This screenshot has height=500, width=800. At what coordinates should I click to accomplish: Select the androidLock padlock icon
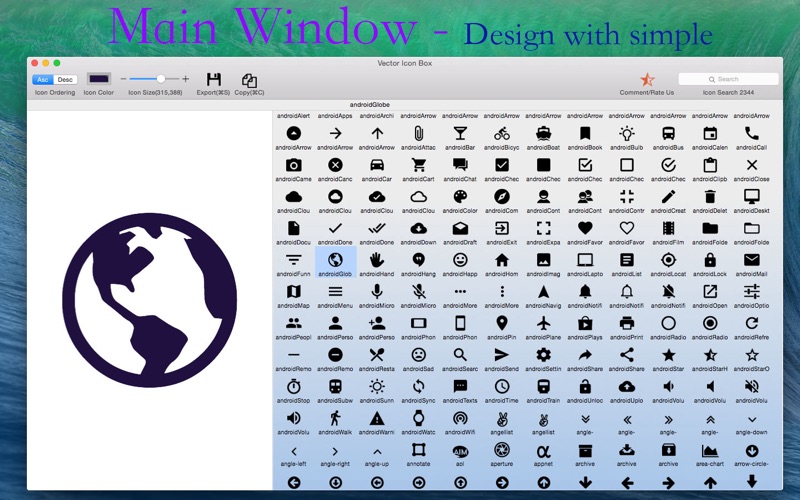point(710,260)
